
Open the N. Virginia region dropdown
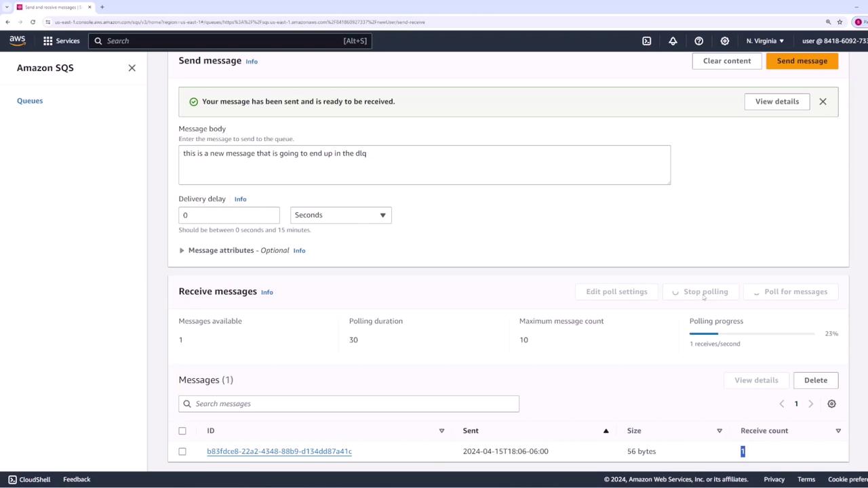(765, 41)
